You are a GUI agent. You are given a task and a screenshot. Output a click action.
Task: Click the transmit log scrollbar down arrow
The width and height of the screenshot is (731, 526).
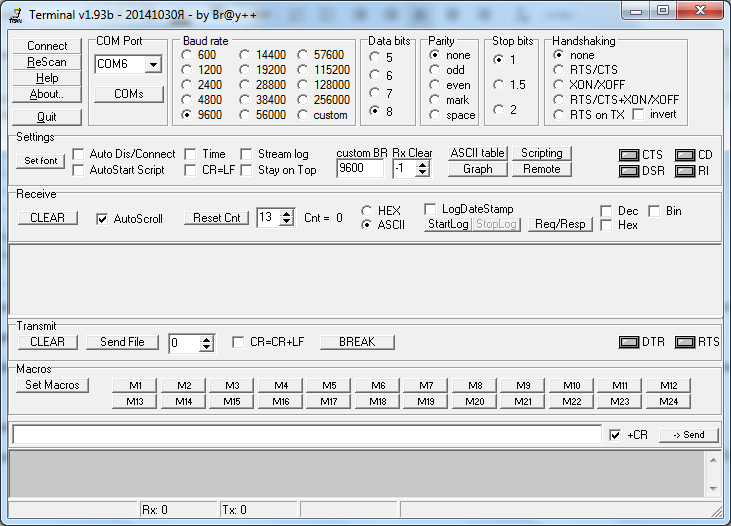713,489
